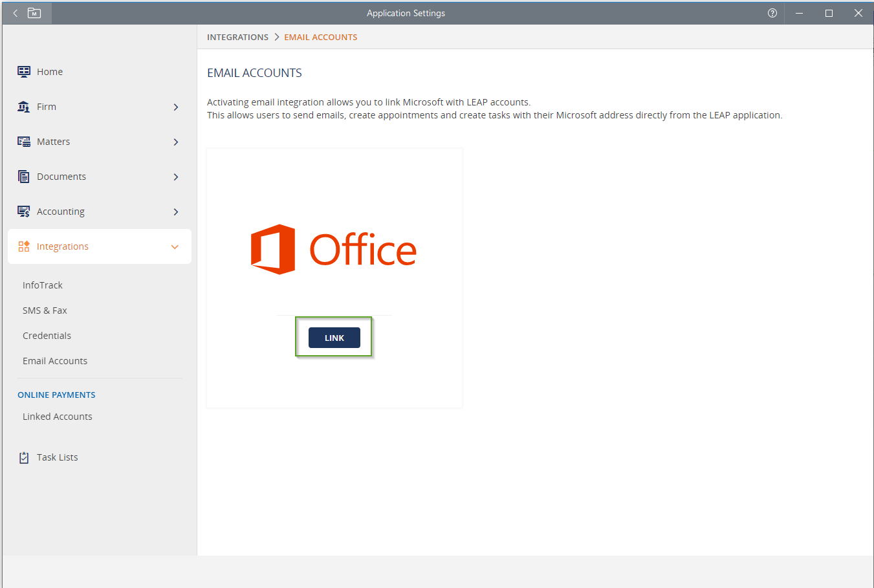Click the folder icon in title bar
874x588 pixels.
click(x=34, y=13)
